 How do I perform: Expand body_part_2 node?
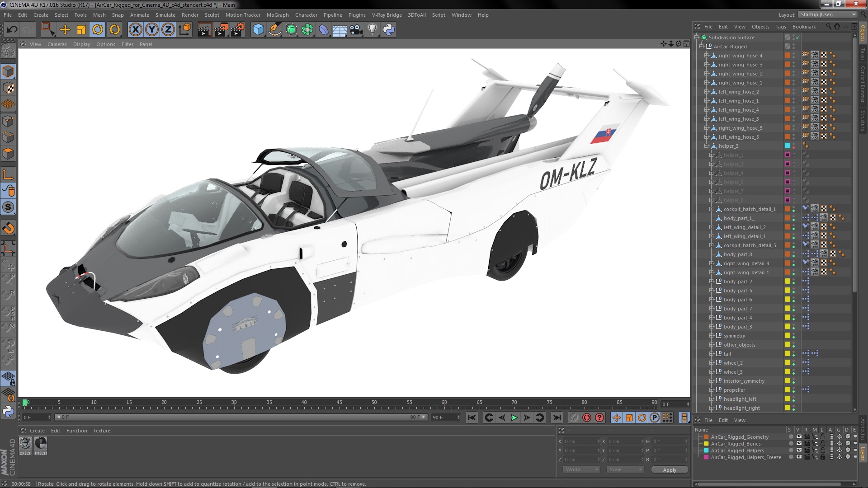click(712, 282)
